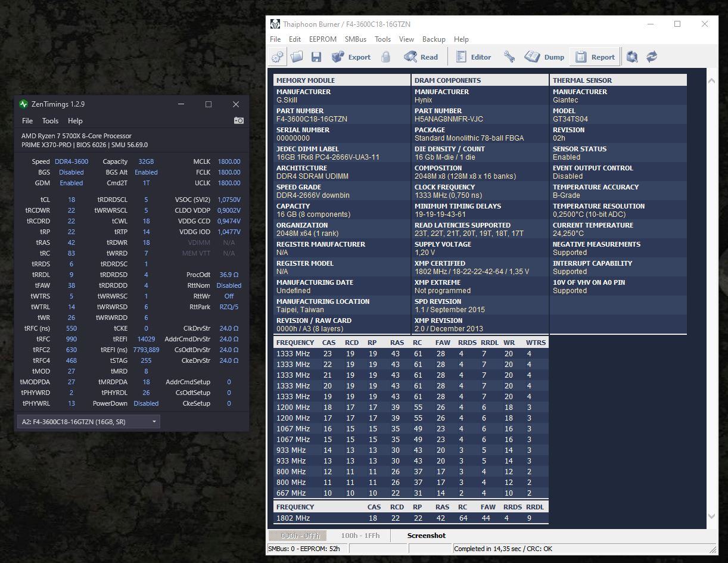Click the GT34TS04 thermal sensor model
The image size is (728, 563).
pos(570,119)
